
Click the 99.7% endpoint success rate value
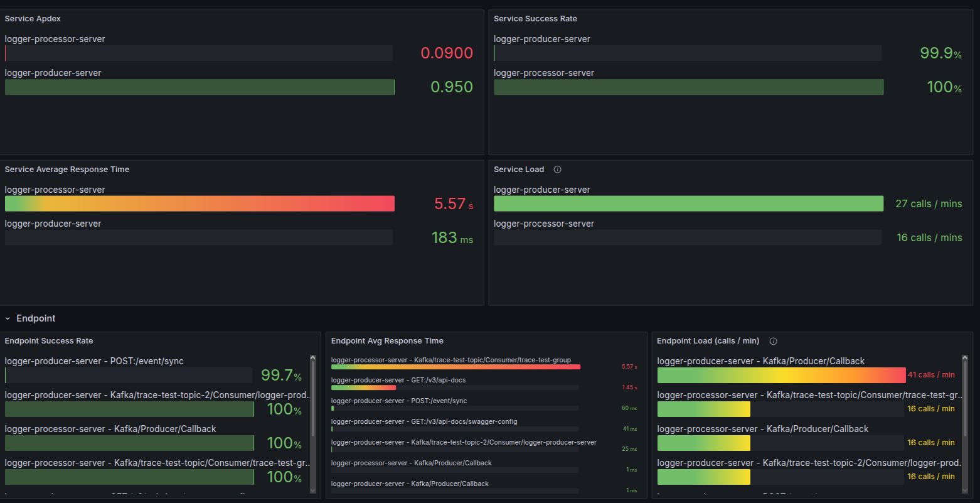click(282, 375)
